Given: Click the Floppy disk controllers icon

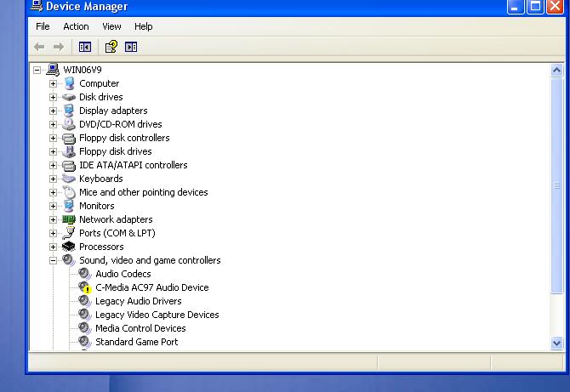Looking at the screenshot, I should point(69,138).
